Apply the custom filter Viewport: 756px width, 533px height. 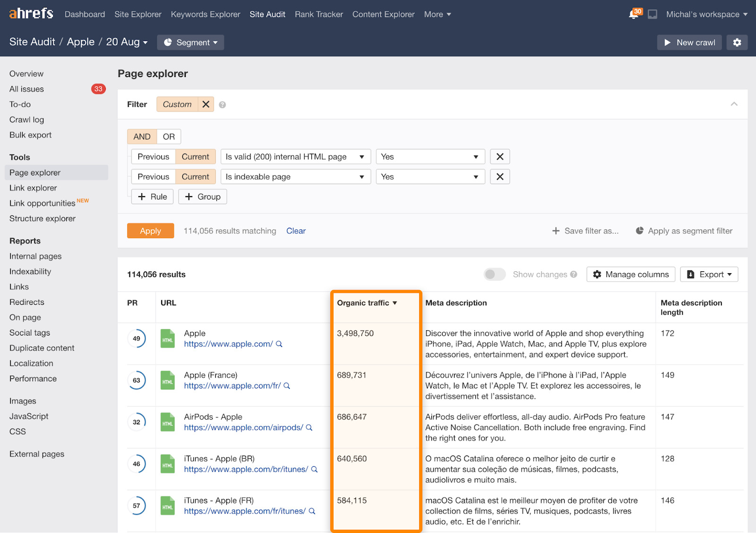(150, 231)
